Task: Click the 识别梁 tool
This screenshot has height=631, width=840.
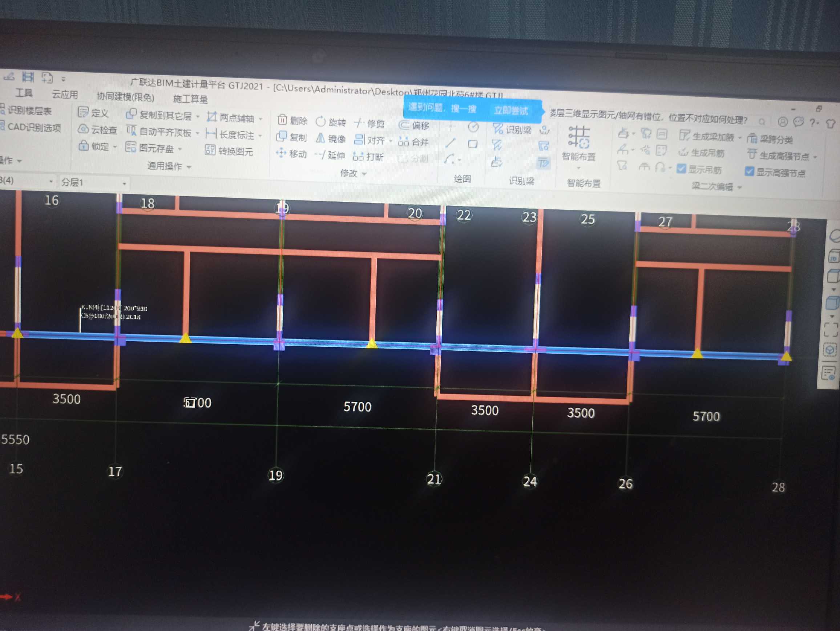Action: [512, 129]
